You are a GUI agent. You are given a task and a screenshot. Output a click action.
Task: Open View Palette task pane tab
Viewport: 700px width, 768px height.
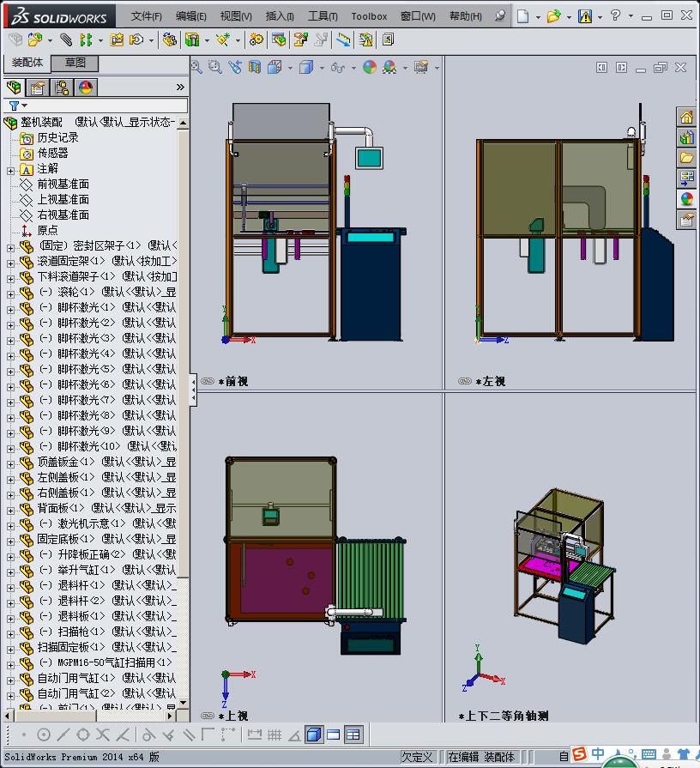686,178
